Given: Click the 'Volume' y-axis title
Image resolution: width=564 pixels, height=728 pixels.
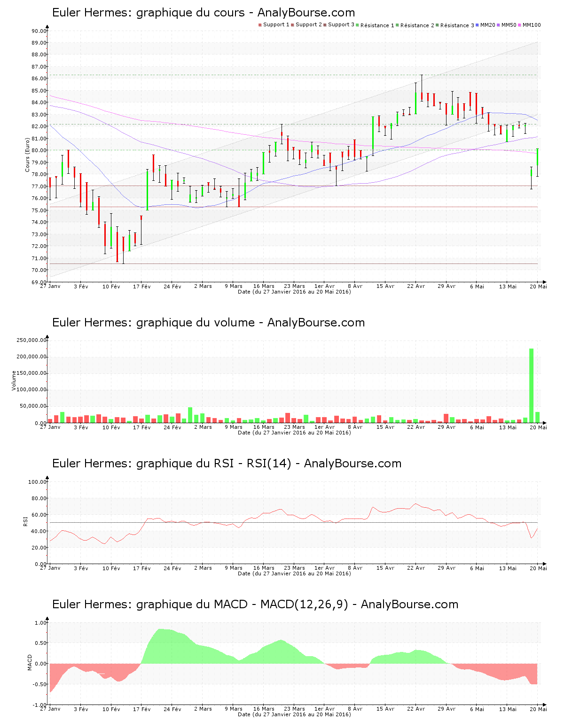Looking at the screenshot, I should 14,380.
